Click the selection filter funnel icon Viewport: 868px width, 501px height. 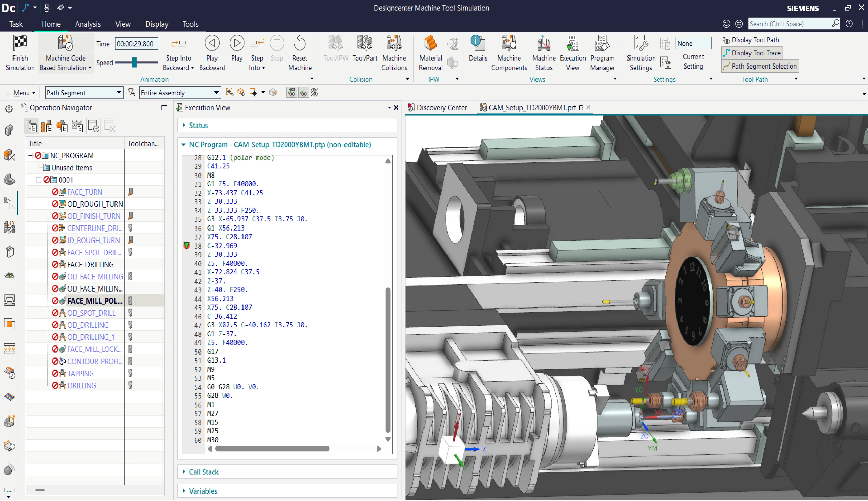click(x=131, y=93)
